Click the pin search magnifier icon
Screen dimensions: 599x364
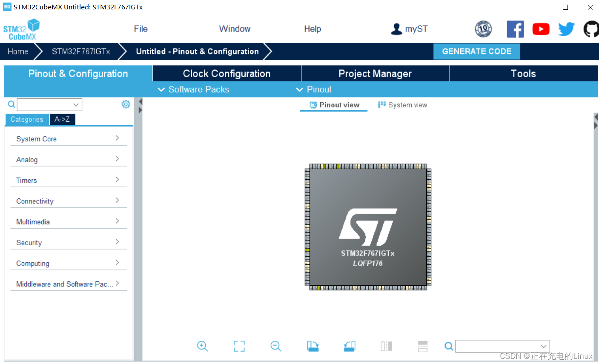point(449,347)
